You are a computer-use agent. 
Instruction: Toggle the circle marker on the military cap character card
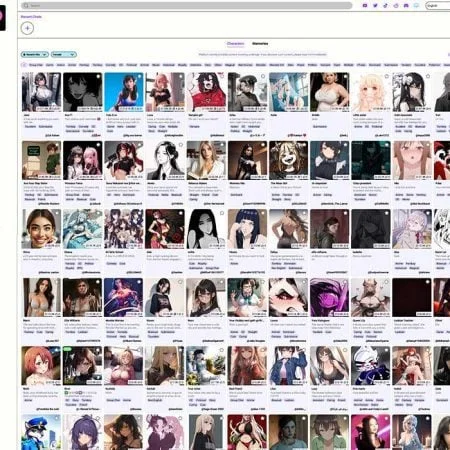click(x=263, y=76)
